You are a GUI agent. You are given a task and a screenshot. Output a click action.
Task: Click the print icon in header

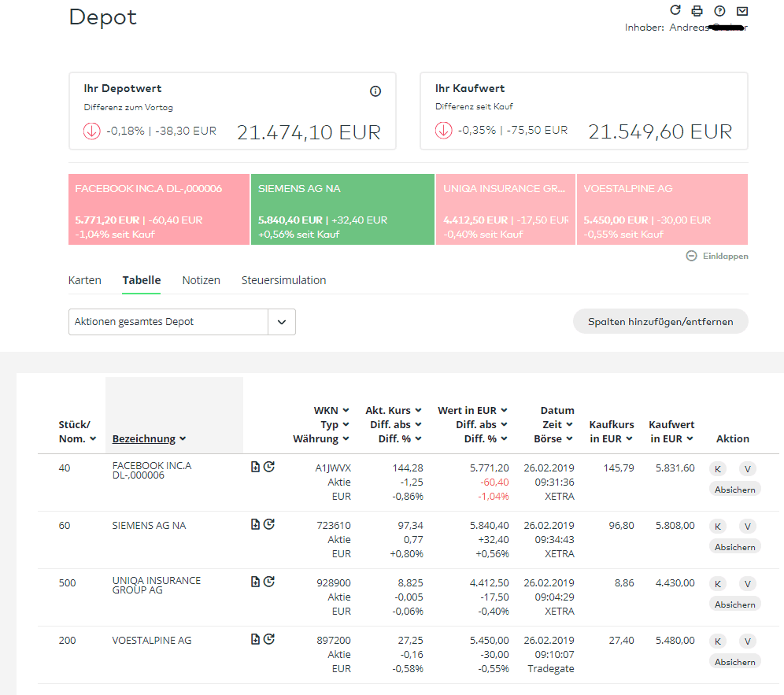pos(697,10)
